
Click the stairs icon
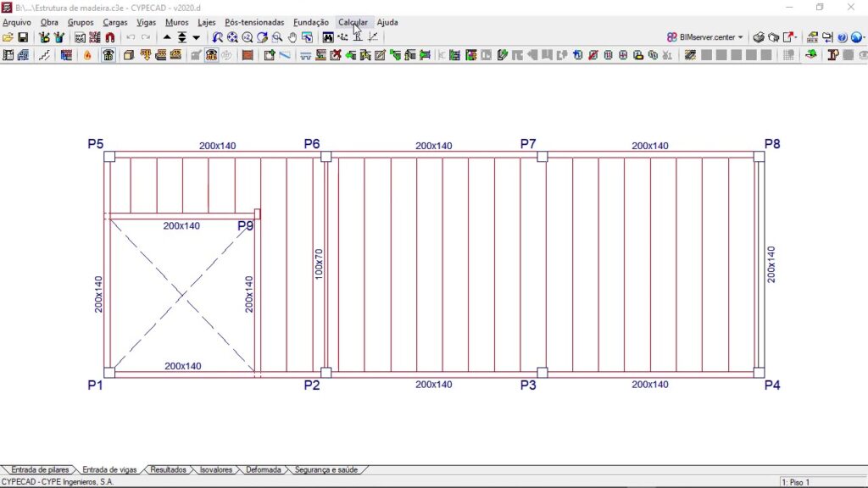coord(44,55)
